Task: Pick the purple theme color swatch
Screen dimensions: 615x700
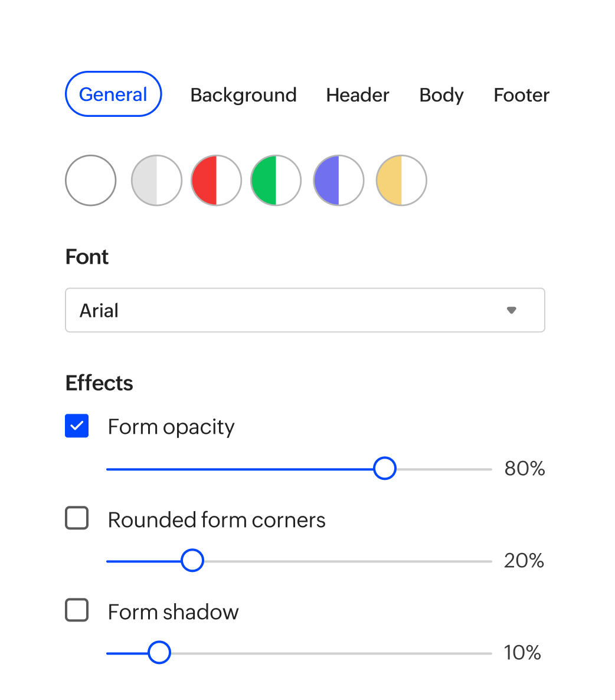Action: click(338, 181)
